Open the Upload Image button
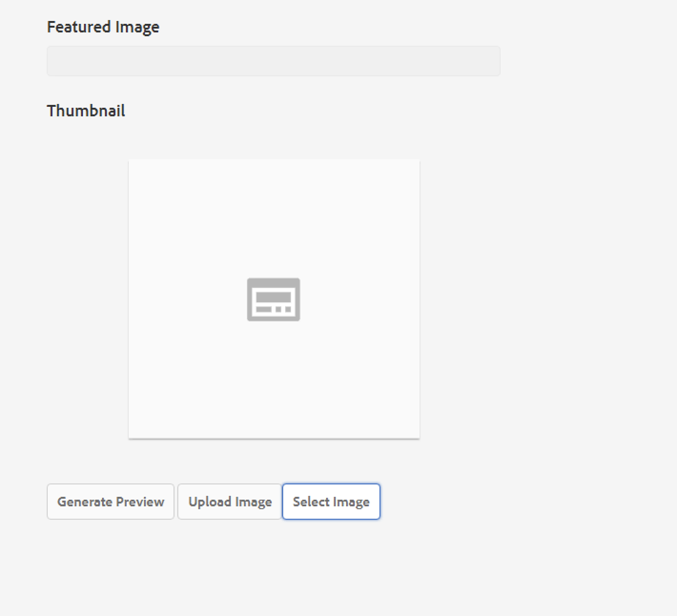677x616 pixels. (230, 502)
